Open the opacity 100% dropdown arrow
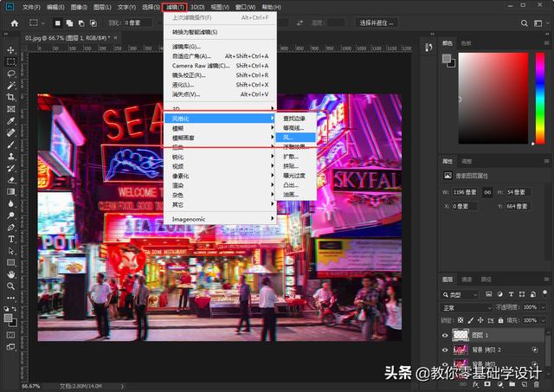This screenshot has width=554, height=392. tap(544, 307)
